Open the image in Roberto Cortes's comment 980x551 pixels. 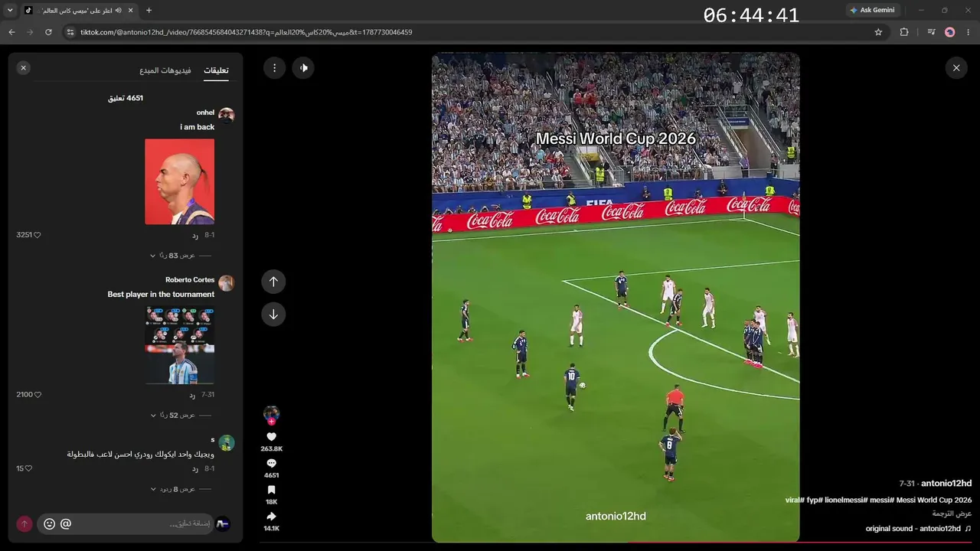coord(180,346)
